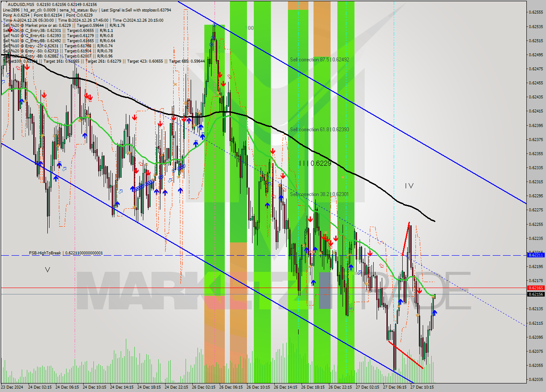The image size is (546, 392).
Task: Click the 'Sell %10 @ C_Entry38: 0.62301' line
Action: click(58, 30)
